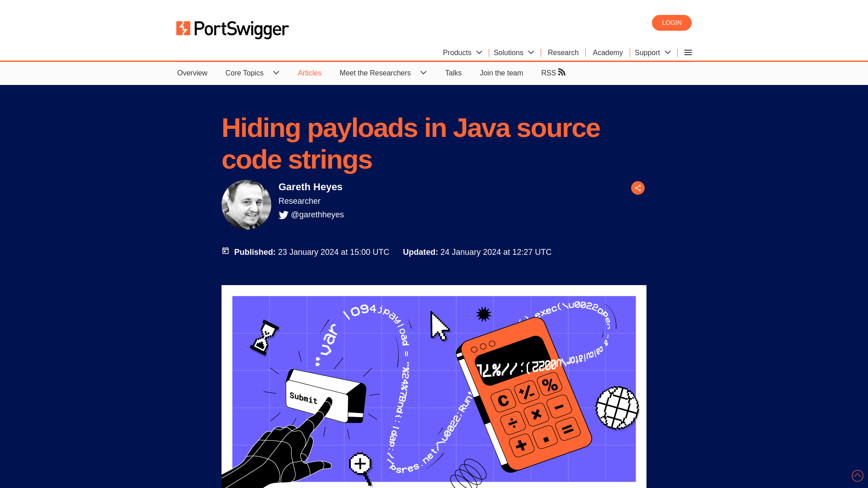The image size is (868, 488).
Task: Click the Twitter bird icon for @garethheyes
Action: tap(283, 215)
